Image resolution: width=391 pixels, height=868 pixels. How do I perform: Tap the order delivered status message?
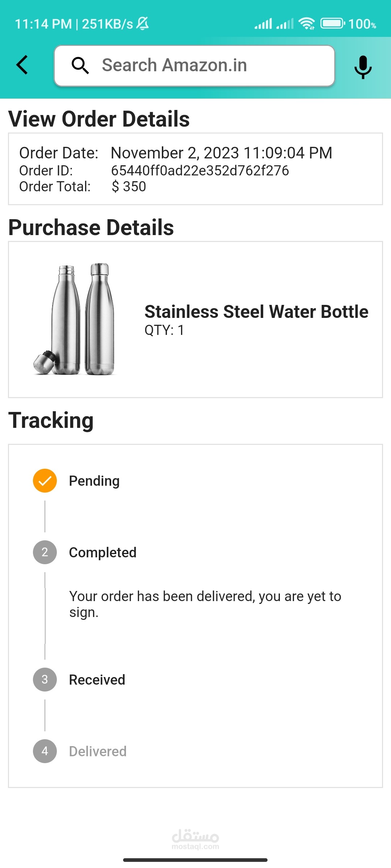point(205,604)
